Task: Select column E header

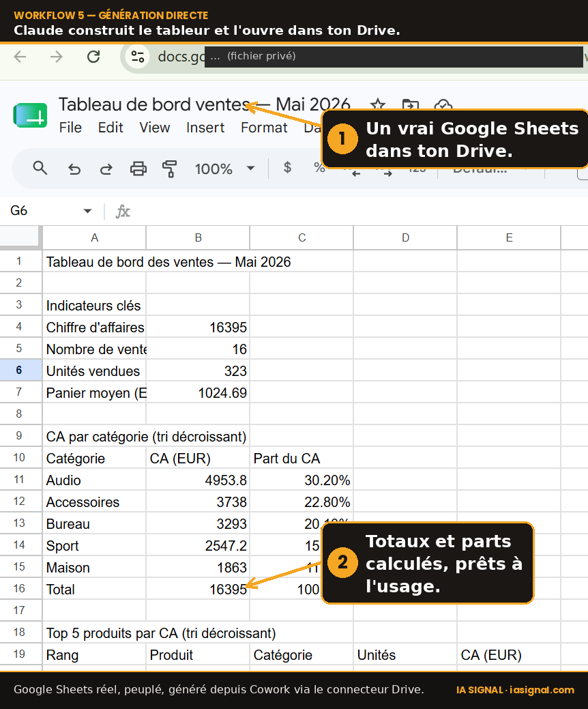Action: [x=509, y=238]
